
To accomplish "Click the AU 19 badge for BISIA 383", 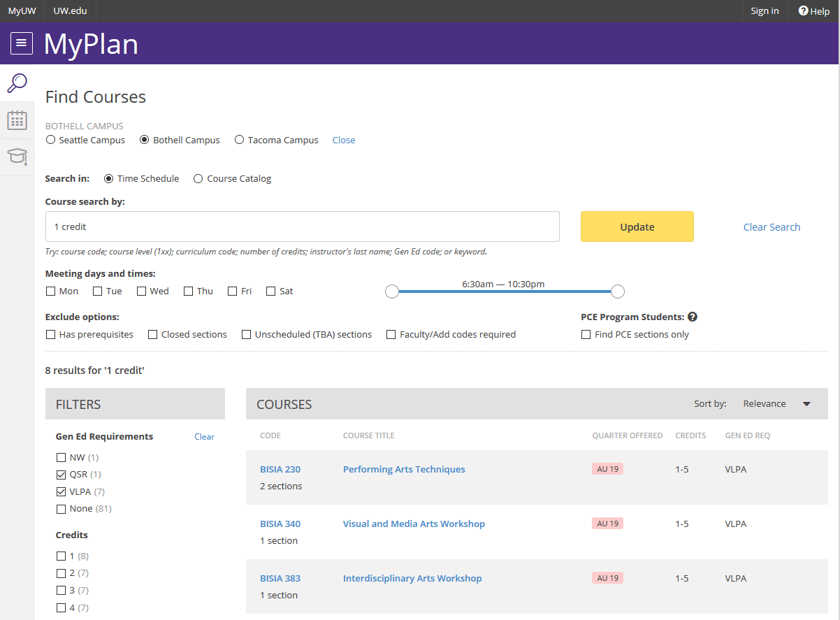I will point(607,578).
